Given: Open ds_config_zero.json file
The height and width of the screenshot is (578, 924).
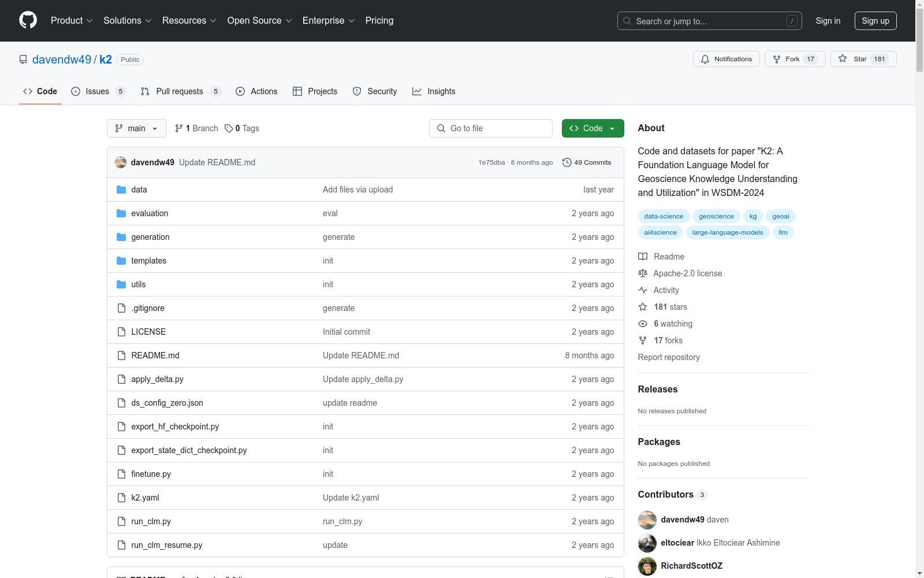Looking at the screenshot, I should coord(167,403).
